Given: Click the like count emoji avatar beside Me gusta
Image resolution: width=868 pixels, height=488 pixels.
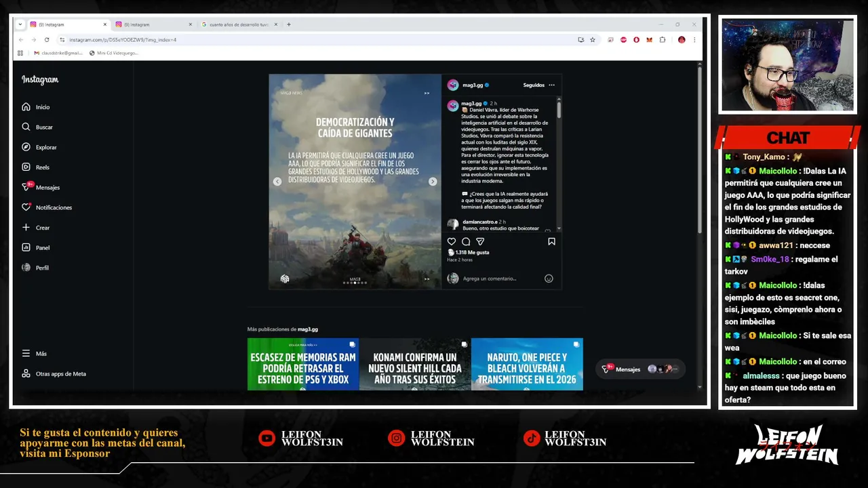Looking at the screenshot, I should tap(451, 252).
